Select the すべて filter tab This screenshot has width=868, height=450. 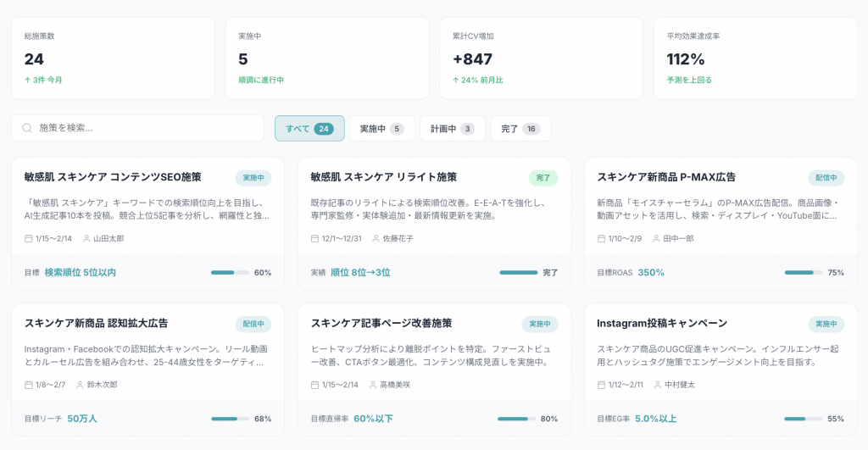(x=309, y=129)
